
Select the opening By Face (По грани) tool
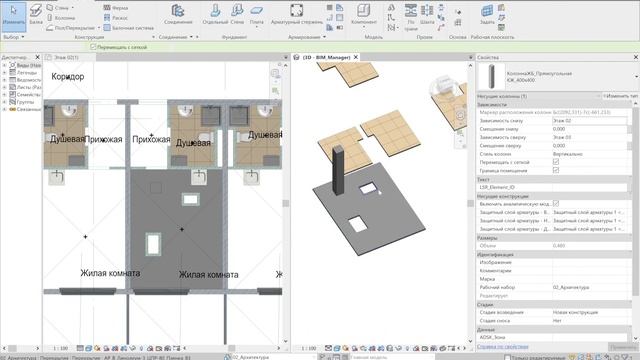(x=411, y=18)
